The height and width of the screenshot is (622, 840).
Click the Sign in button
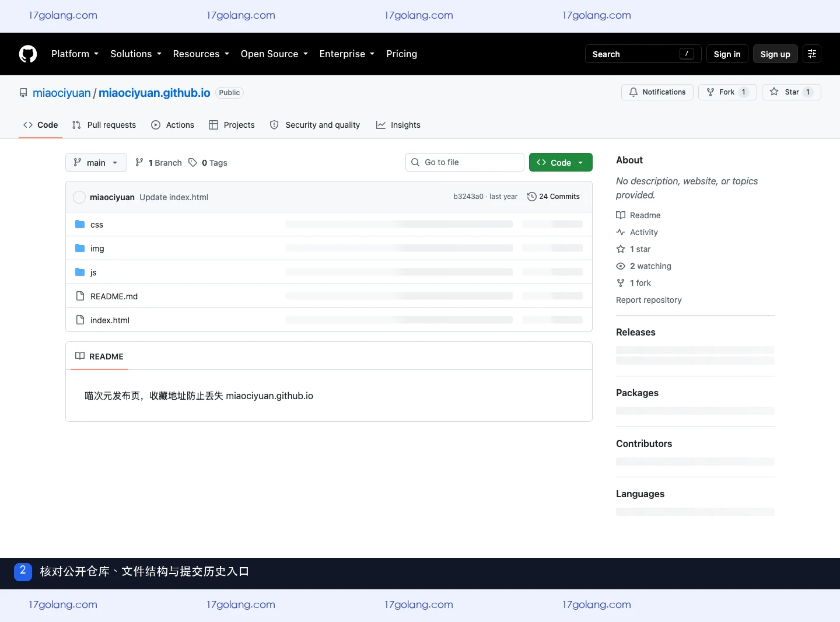pyautogui.click(x=727, y=54)
